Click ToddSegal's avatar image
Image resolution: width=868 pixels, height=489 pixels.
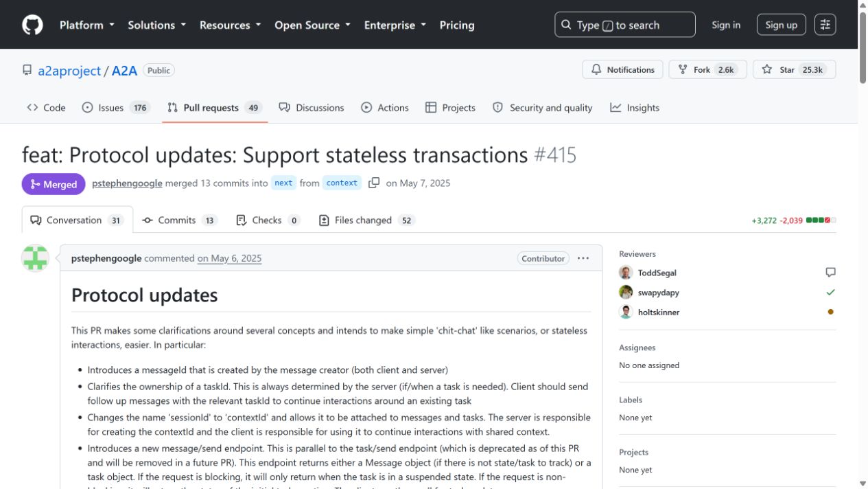click(x=626, y=273)
